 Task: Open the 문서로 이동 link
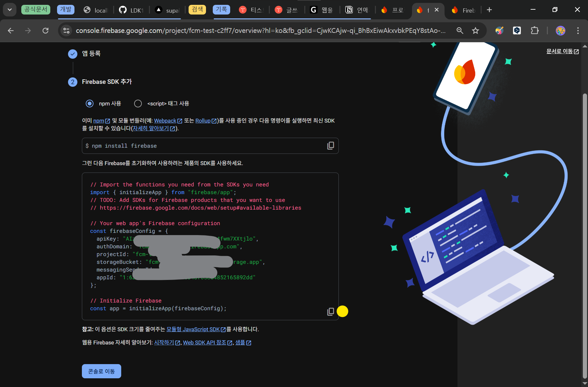tap(563, 51)
